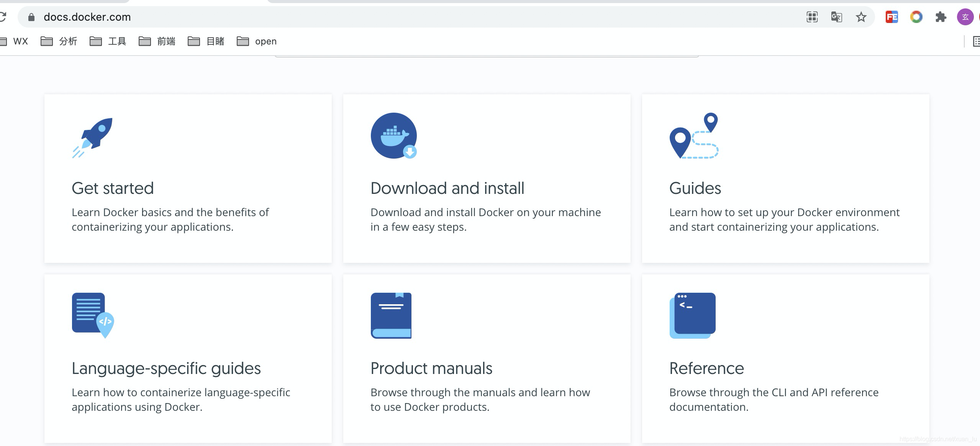Open the Download and install heading
This screenshot has width=980, height=446.
pos(447,188)
